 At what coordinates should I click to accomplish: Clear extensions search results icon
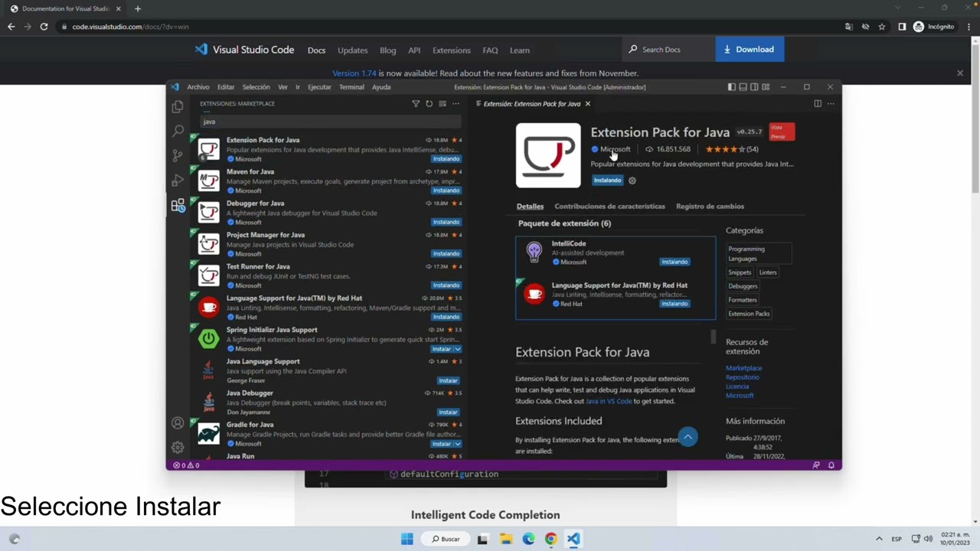(442, 103)
